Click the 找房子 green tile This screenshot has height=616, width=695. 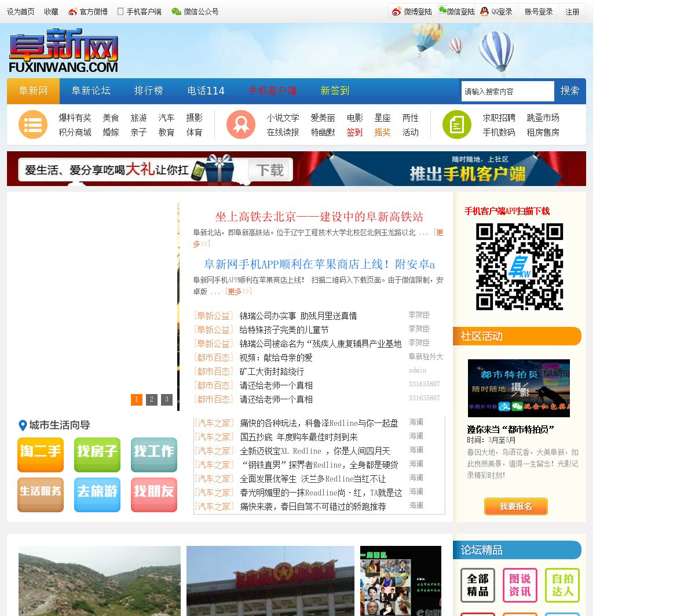[x=97, y=455]
